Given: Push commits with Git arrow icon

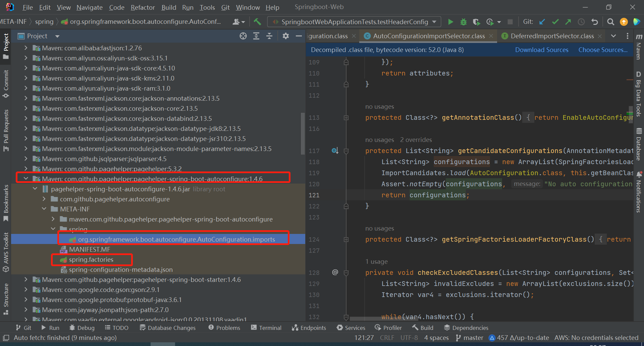Looking at the screenshot, I should tap(568, 22).
